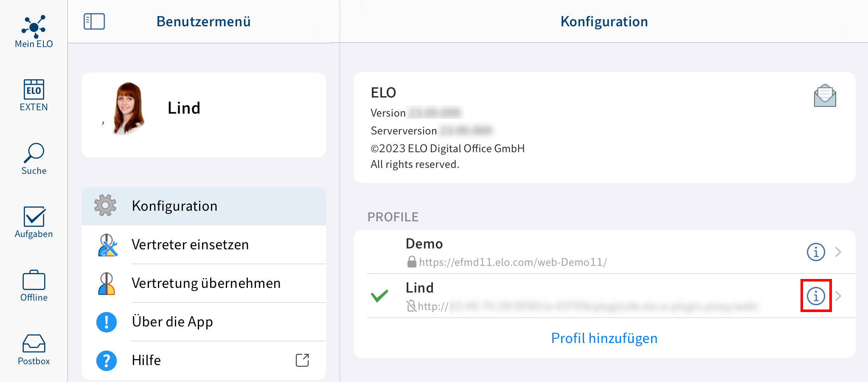
Task: Go to the Aufgaben tasks section
Action: point(34,223)
